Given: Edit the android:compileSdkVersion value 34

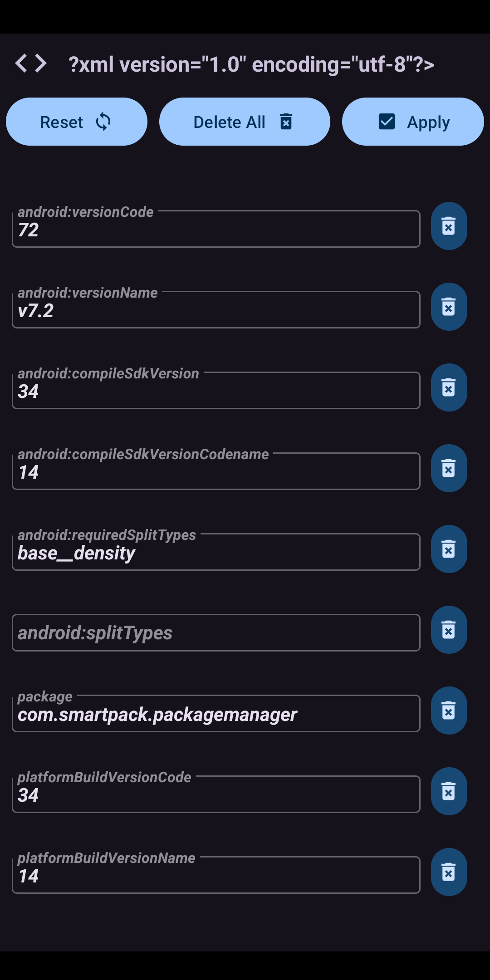Looking at the screenshot, I should pos(216,391).
